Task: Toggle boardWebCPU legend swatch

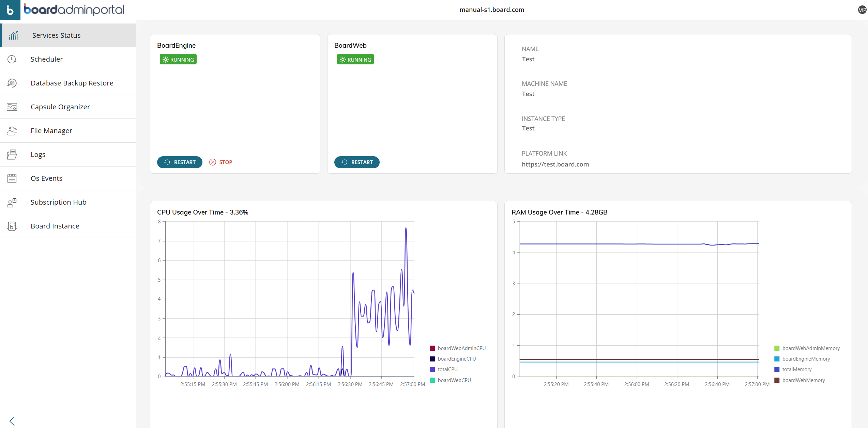Action: tap(432, 380)
